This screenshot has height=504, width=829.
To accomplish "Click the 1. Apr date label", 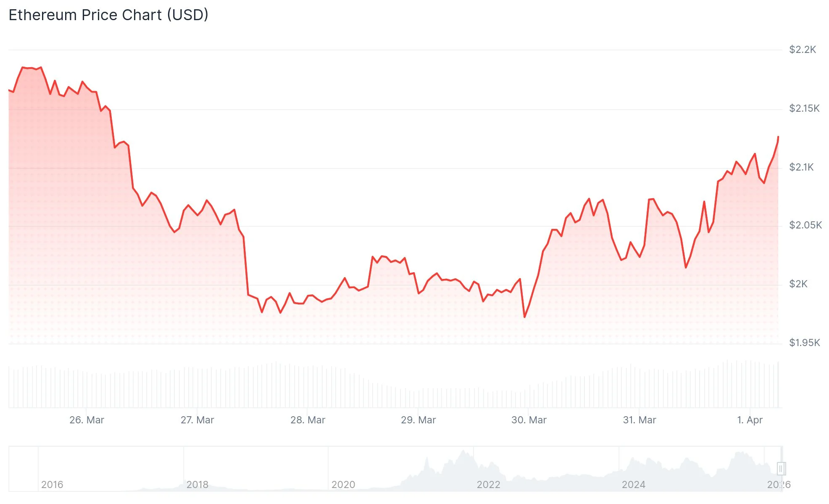I will coord(750,420).
